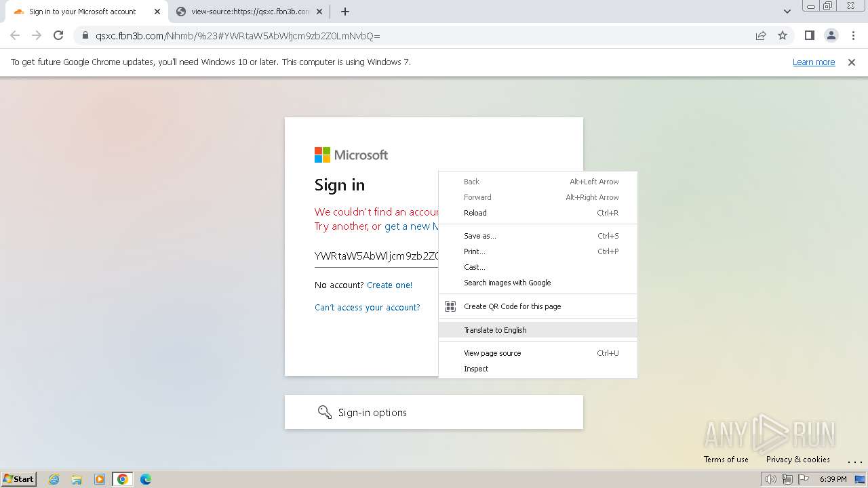This screenshot has width=868, height=488.
Task: Open File Explorer from taskbar
Action: coord(77,479)
